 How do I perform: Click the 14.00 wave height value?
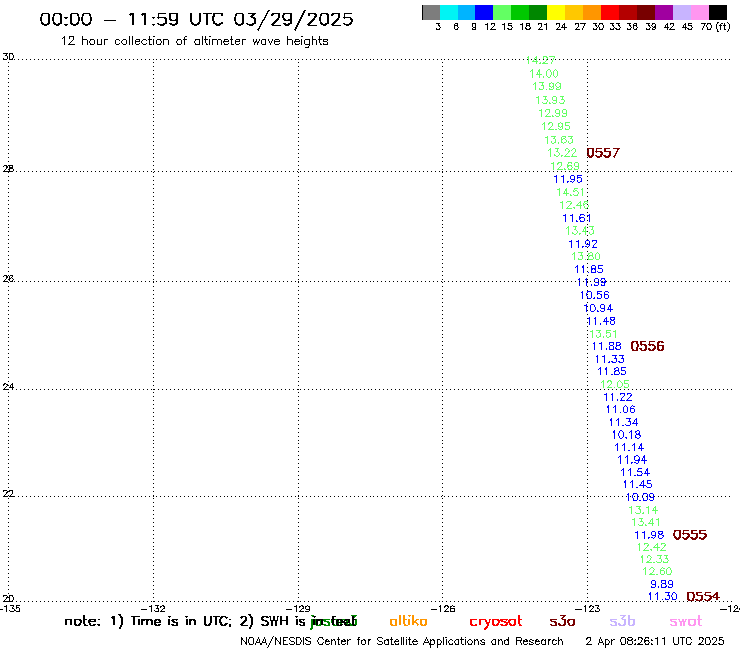pyautogui.click(x=544, y=74)
